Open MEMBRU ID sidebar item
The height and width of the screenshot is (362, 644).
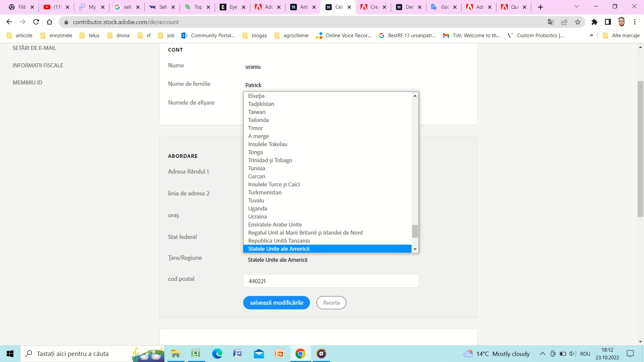click(28, 82)
